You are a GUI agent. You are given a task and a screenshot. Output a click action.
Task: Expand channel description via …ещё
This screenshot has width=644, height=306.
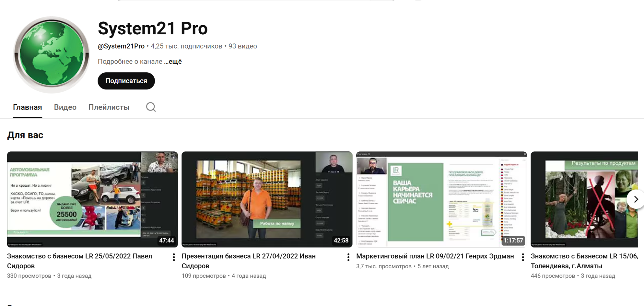coord(173,61)
